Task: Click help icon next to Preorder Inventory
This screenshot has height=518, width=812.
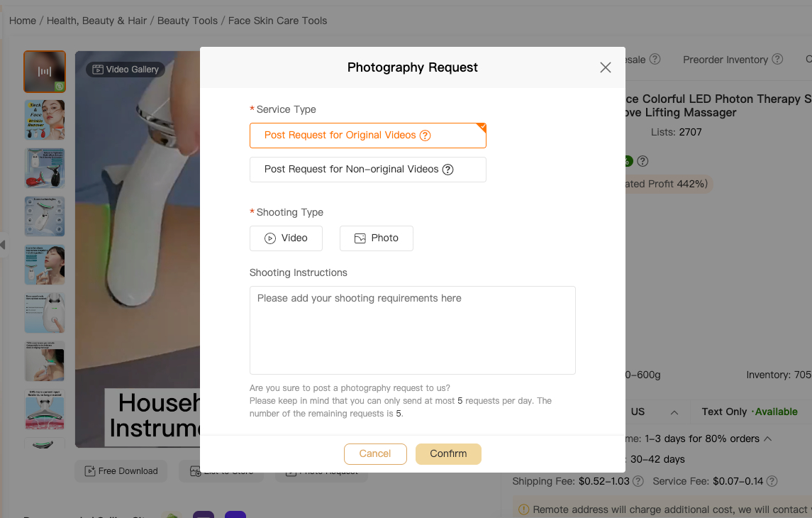Action: [x=777, y=60]
